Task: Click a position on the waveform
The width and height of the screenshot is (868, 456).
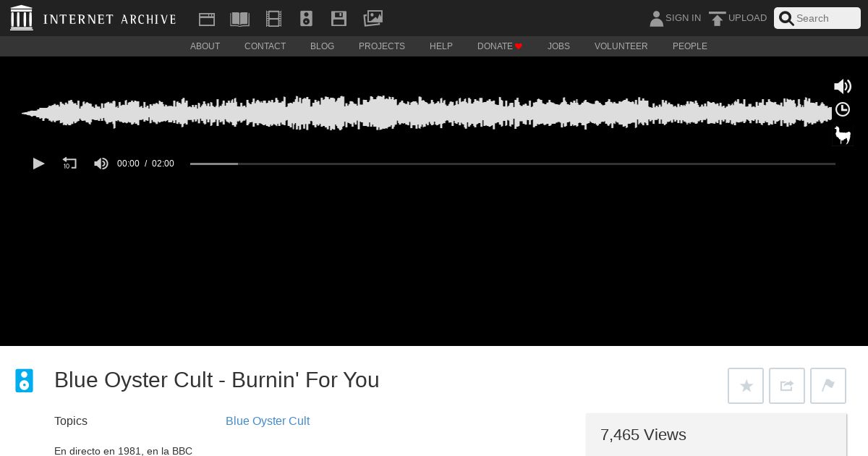Action: click(x=427, y=113)
